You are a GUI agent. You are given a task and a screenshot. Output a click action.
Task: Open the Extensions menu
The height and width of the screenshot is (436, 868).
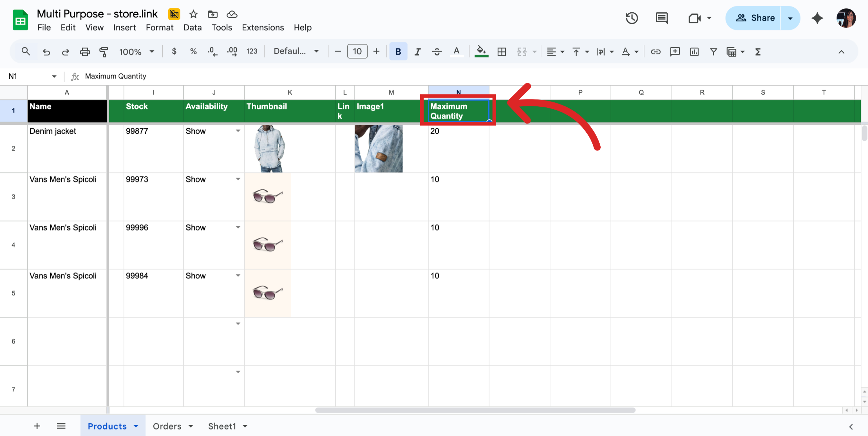coord(263,27)
